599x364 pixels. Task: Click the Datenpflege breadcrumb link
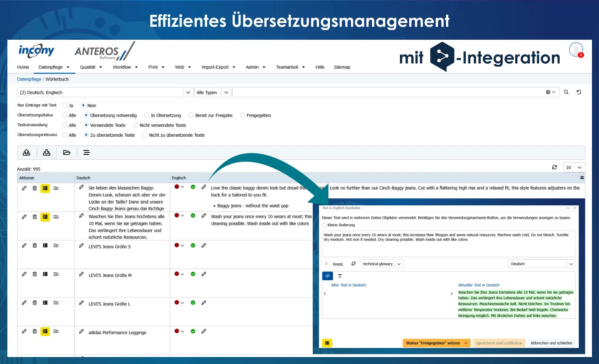click(29, 79)
